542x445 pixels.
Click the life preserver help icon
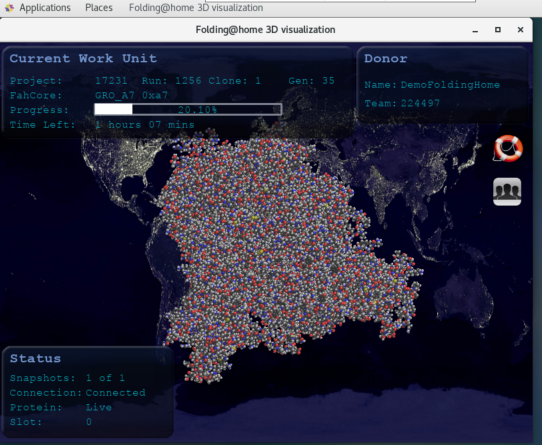pyautogui.click(x=507, y=148)
